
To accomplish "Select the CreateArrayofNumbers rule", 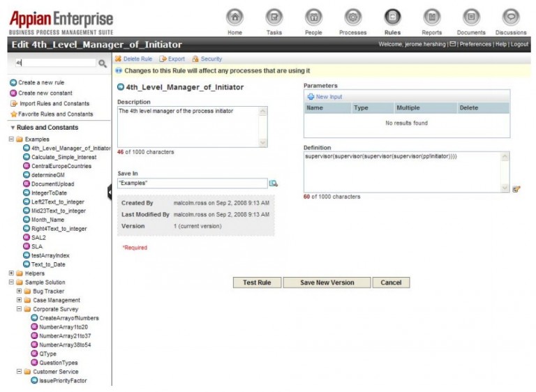I will coord(68,318).
